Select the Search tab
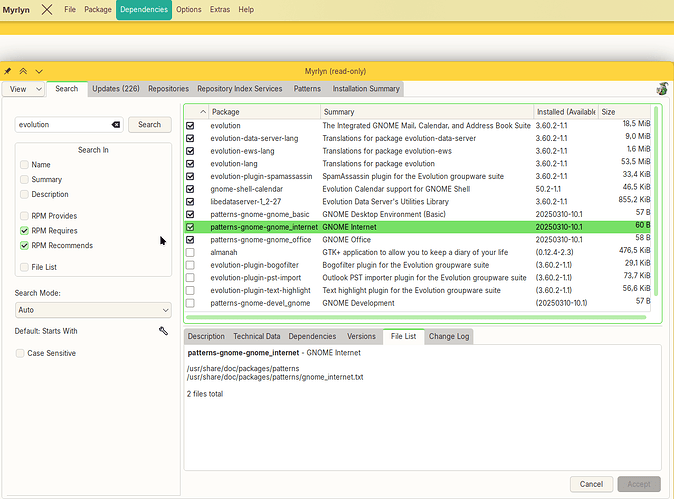Screen dimensions: 674x499 [x=67, y=89]
